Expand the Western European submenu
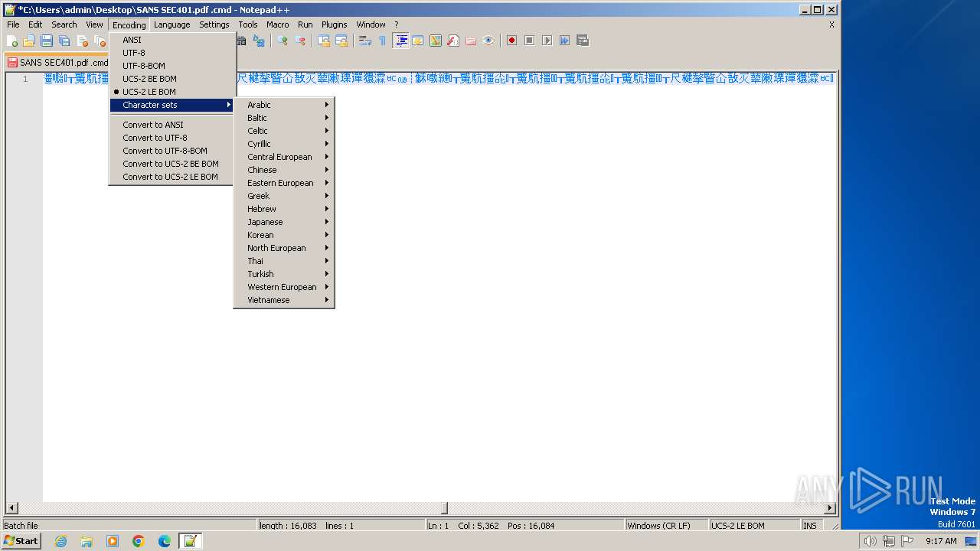 (284, 287)
